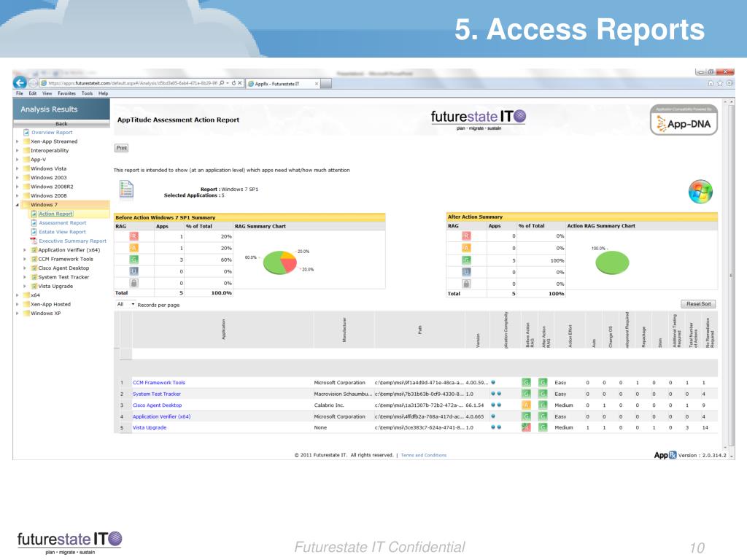747x560 pixels.
Task: Open the View menu
Action: [x=47, y=93]
